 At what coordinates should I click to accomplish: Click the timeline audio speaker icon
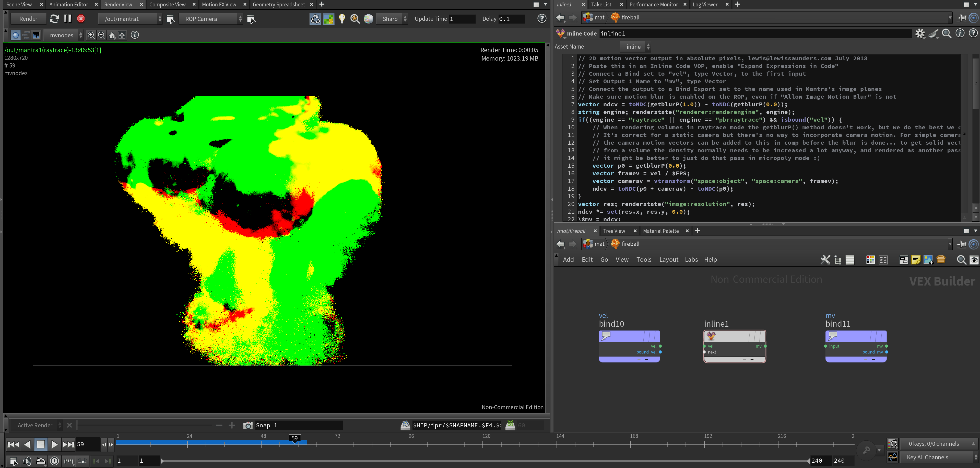[27, 461]
